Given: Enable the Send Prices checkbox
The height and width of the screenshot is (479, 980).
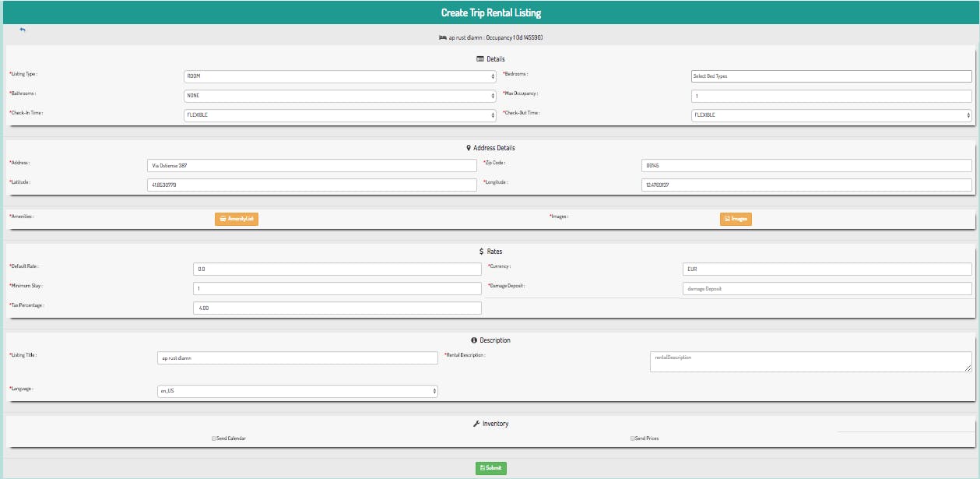Looking at the screenshot, I should point(633,438).
